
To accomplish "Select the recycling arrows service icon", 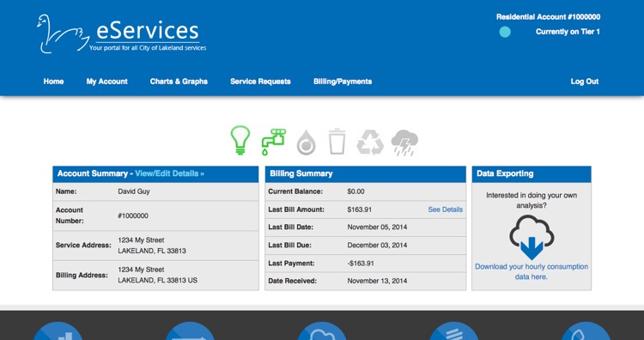I will tap(370, 143).
